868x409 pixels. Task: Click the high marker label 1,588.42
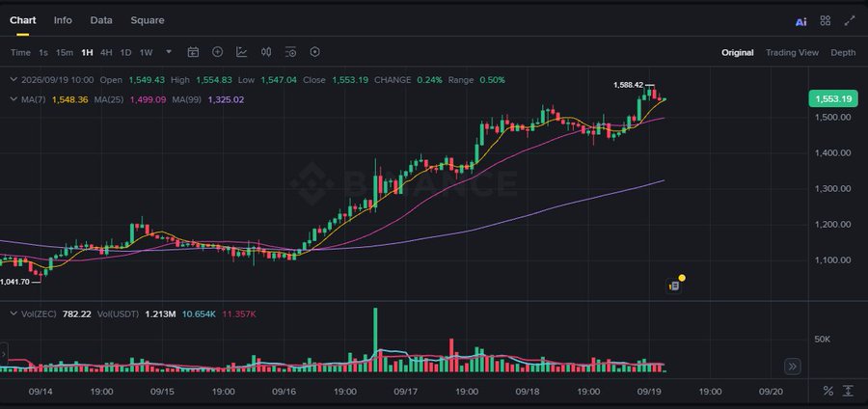[628, 85]
